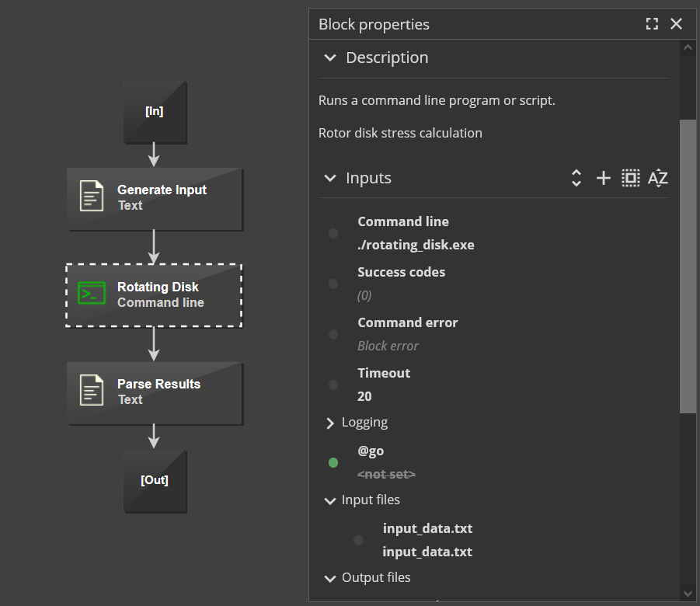The width and height of the screenshot is (700, 606).
Task: Edit the ./rotating_disk.exe command line value
Action: [x=416, y=245]
